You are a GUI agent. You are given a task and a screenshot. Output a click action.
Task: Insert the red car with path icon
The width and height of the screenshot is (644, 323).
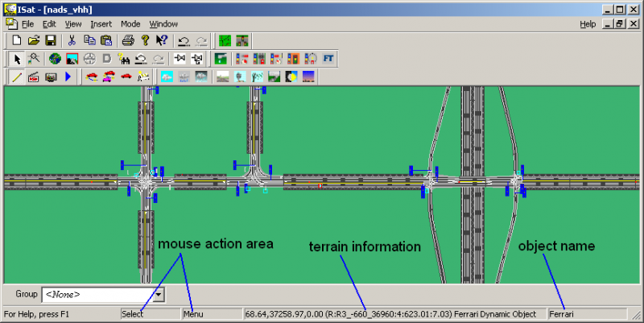[x=92, y=77]
